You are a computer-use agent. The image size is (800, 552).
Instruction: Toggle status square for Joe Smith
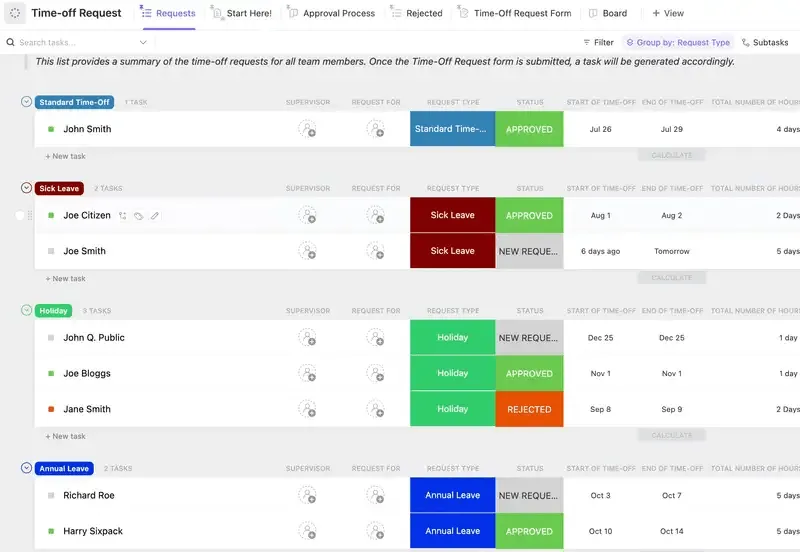coord(51,251)
